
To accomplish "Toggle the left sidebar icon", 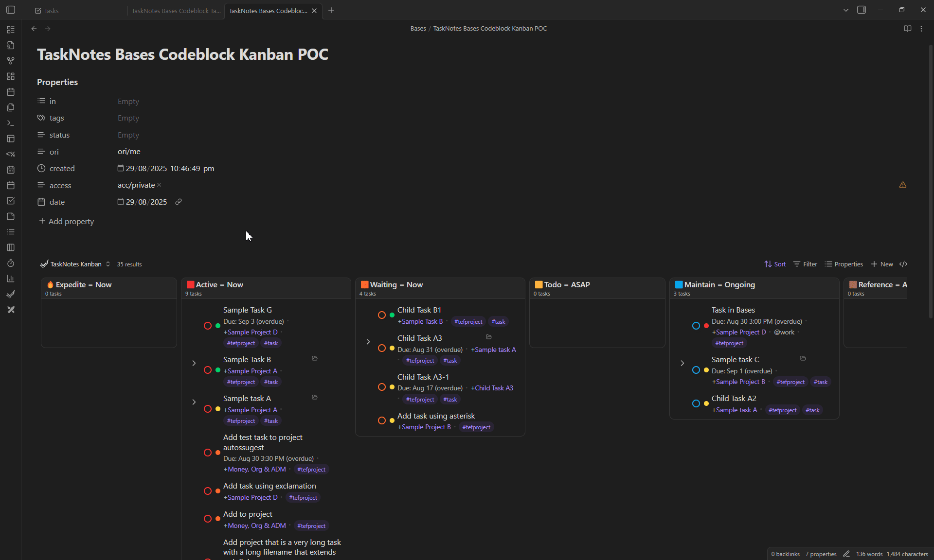I will click(11, 10).
